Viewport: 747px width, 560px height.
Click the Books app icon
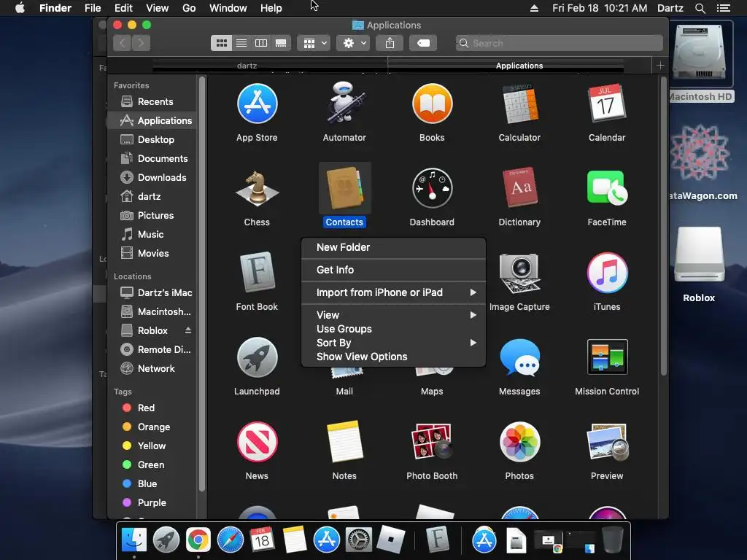(x=432, y=104)
